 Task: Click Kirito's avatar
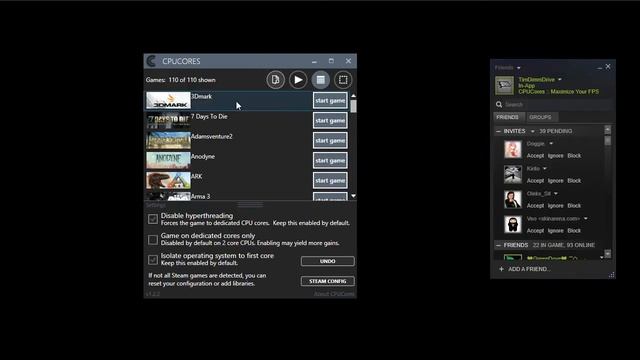tap(513, 174)
